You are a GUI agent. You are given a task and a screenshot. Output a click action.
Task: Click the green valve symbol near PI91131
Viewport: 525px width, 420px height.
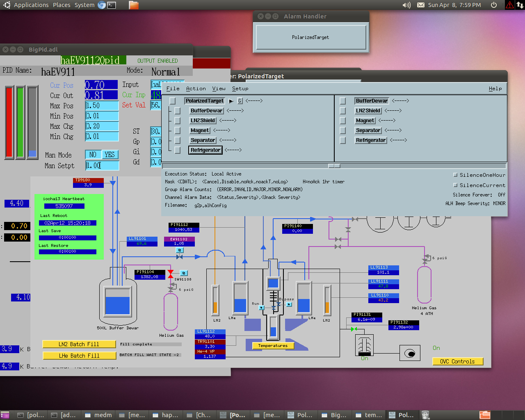(x=354, y=329)
